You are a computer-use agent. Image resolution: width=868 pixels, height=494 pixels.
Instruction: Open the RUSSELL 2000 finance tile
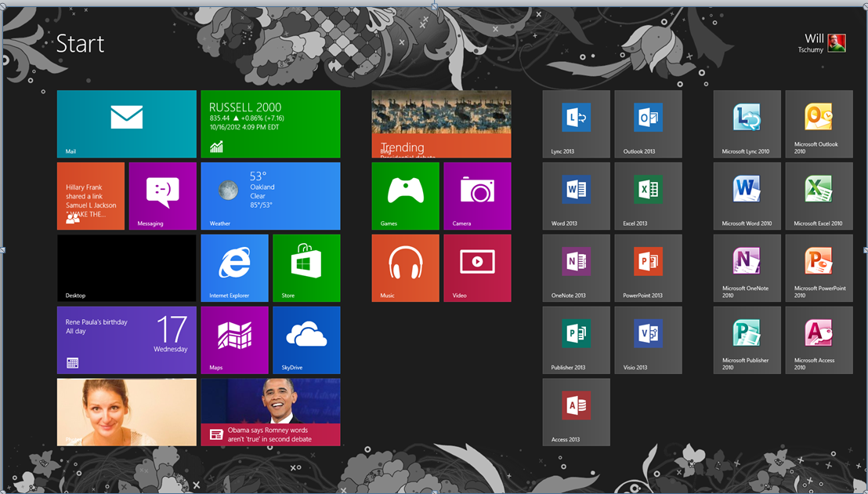coord(270,124)
